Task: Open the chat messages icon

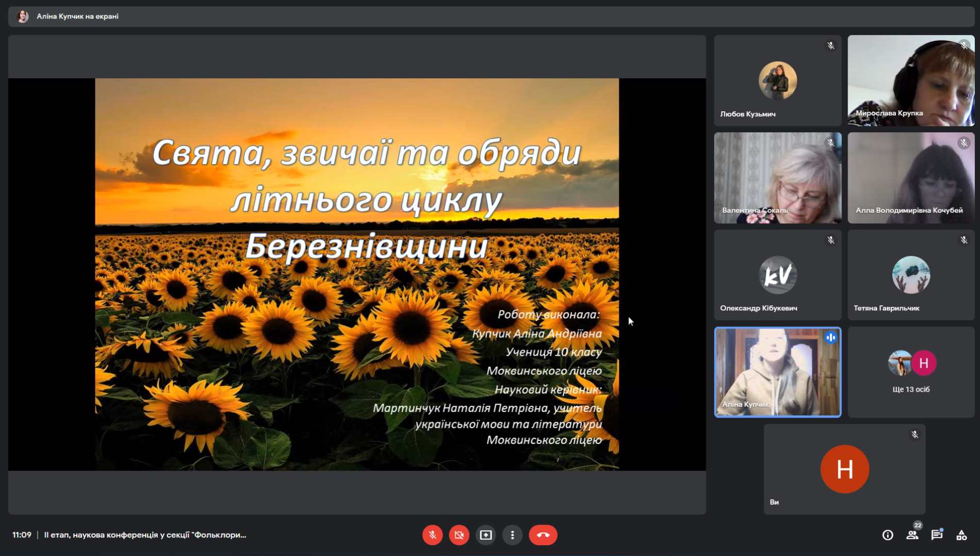Action: coord(937,535)
